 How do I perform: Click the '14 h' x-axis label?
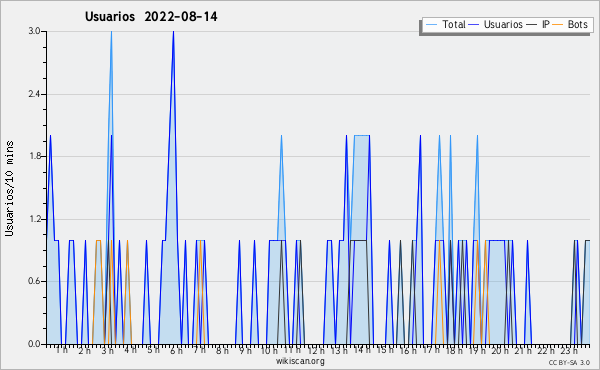point(362,350)
